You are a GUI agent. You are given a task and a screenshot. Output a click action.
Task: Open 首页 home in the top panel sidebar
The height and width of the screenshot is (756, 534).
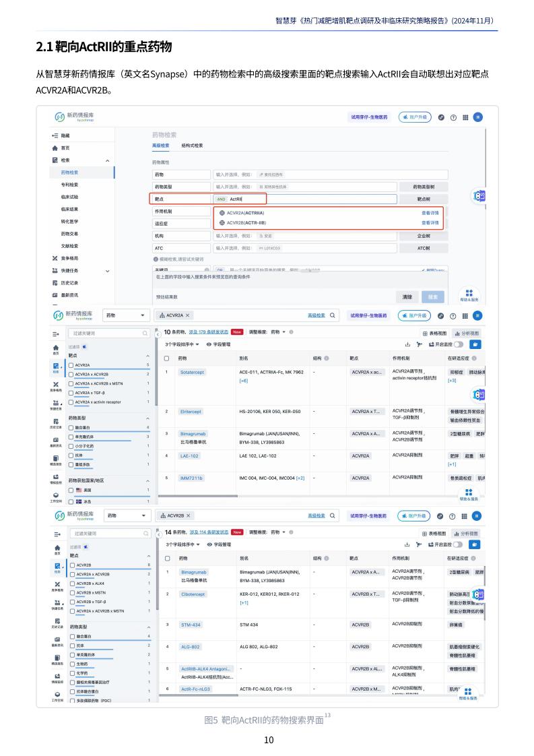(65, 148)
